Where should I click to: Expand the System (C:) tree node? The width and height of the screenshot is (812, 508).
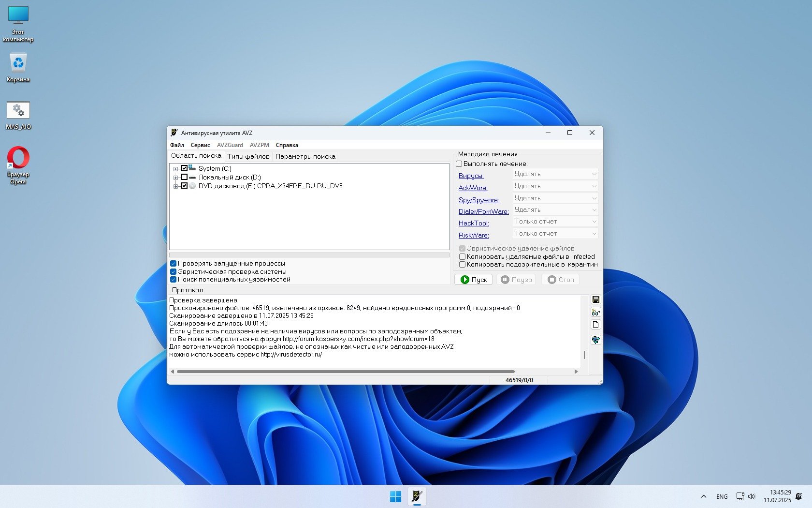(x=176, y=169)
